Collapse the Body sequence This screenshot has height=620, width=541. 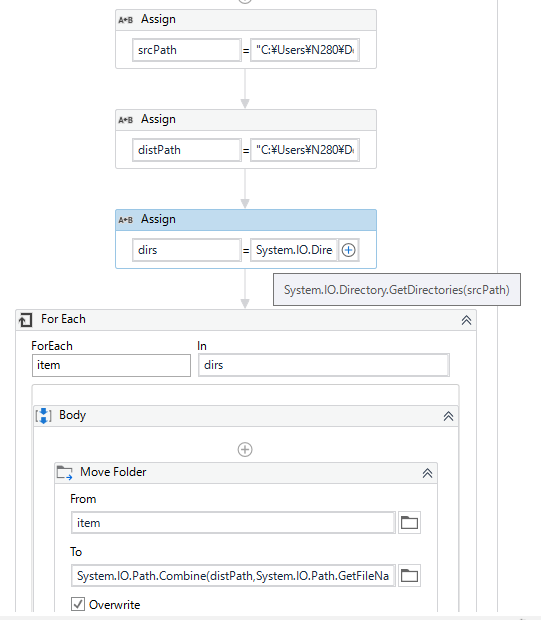448,416
